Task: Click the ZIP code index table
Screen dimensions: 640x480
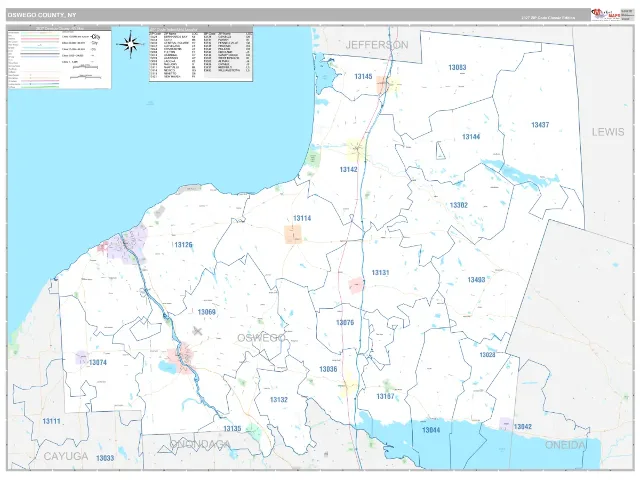Action: coord(201,54)
